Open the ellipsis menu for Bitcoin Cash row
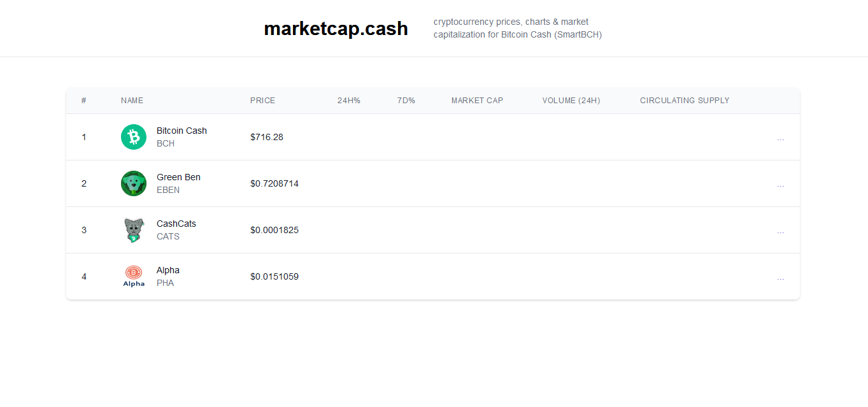 781,138
